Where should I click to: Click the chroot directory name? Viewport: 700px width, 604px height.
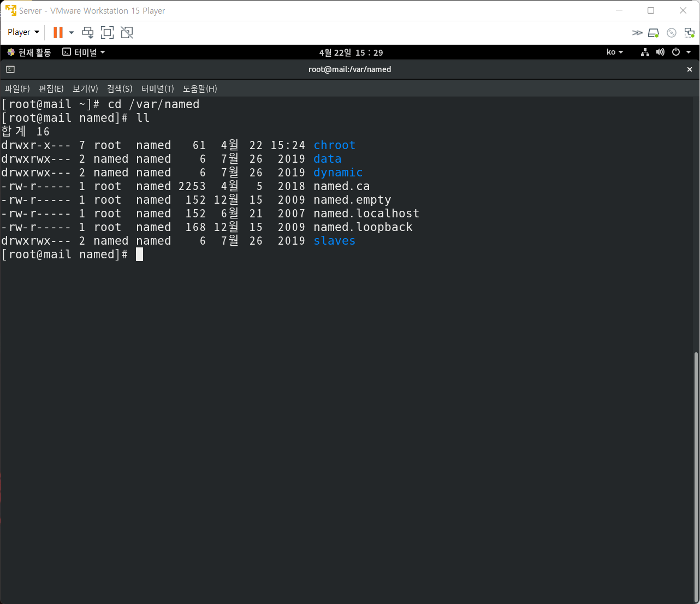[x=335, y=145]
